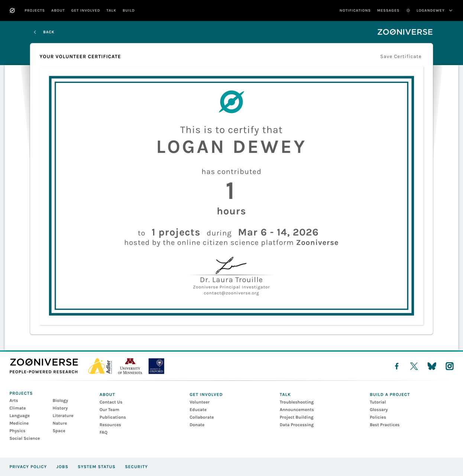Open the About menu in top navigation
This screenshot has height=476, width=463.
click(x=58, y=10)
